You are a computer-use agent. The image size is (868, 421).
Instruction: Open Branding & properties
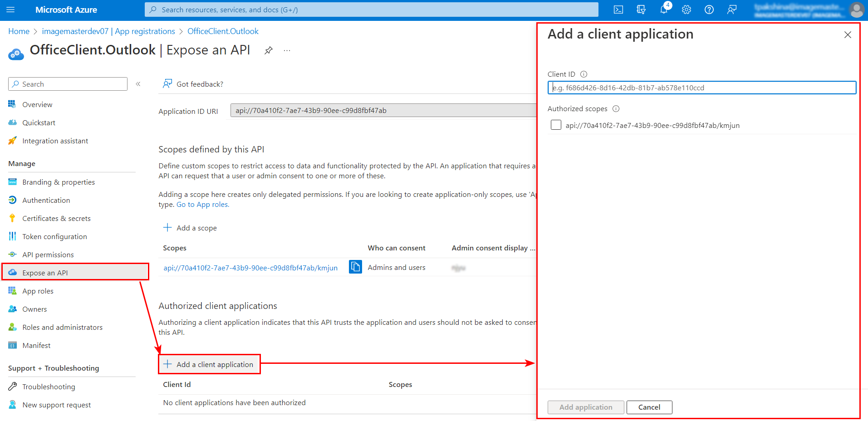59,182
